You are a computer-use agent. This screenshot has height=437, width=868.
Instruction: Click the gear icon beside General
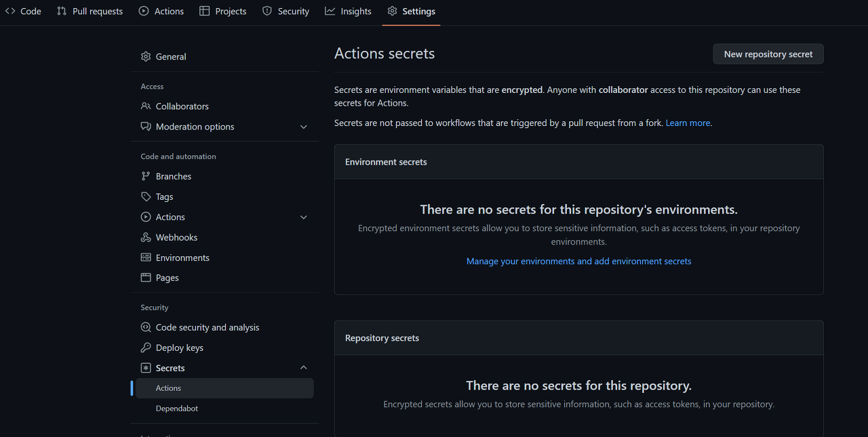tap(146, 57)
